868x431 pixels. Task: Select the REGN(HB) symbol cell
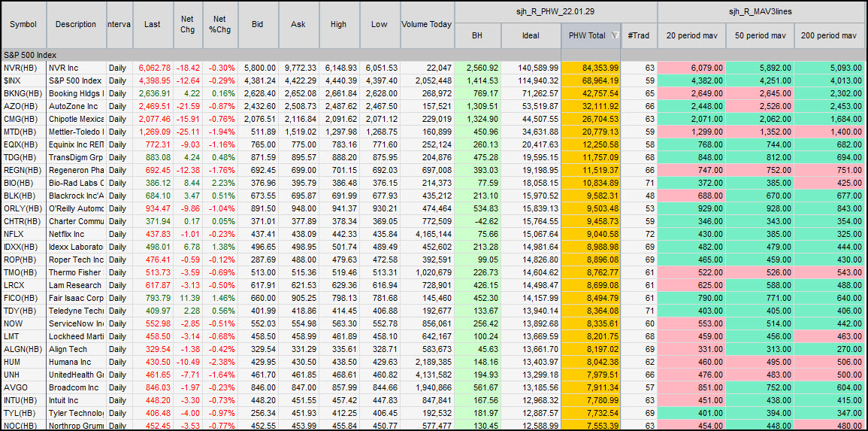pyautogui.click(x=24, y=169)
